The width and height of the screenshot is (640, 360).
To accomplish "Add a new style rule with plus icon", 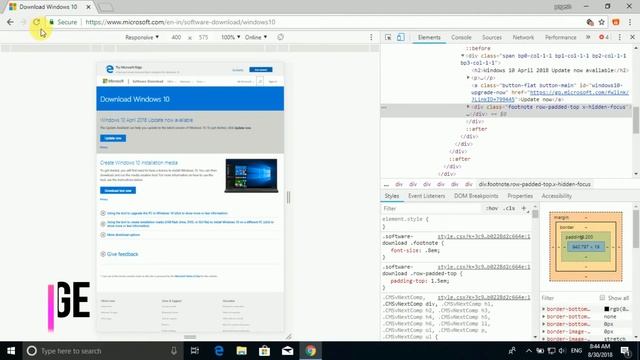I will click(x=524, y=208).
